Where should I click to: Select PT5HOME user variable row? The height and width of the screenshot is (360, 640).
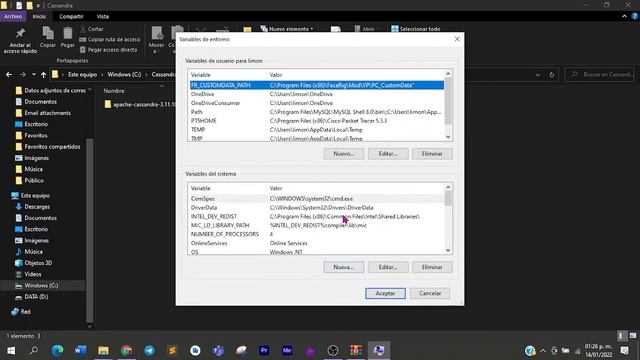pos(316,121)
